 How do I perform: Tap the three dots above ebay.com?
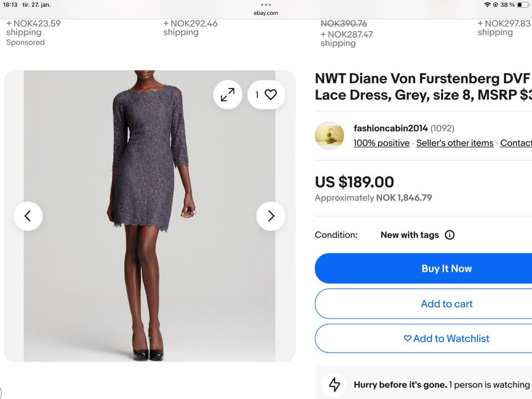266,5
